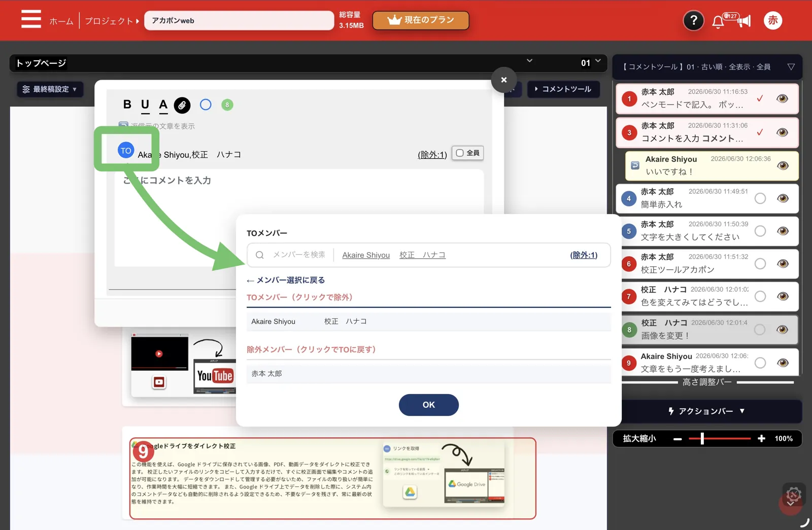Image resolution: width=812 pixels, height=530 pixels.
Task: Click (除外:1) link beside 全員 checkbox
Action: click(432, 155)
